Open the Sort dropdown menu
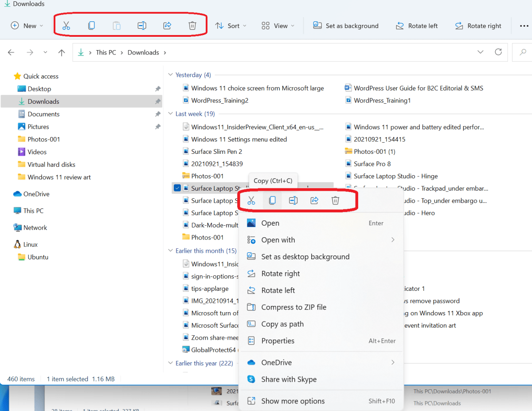Image resolution: width=532 pixels, height=411 pixels. (231, 26)
